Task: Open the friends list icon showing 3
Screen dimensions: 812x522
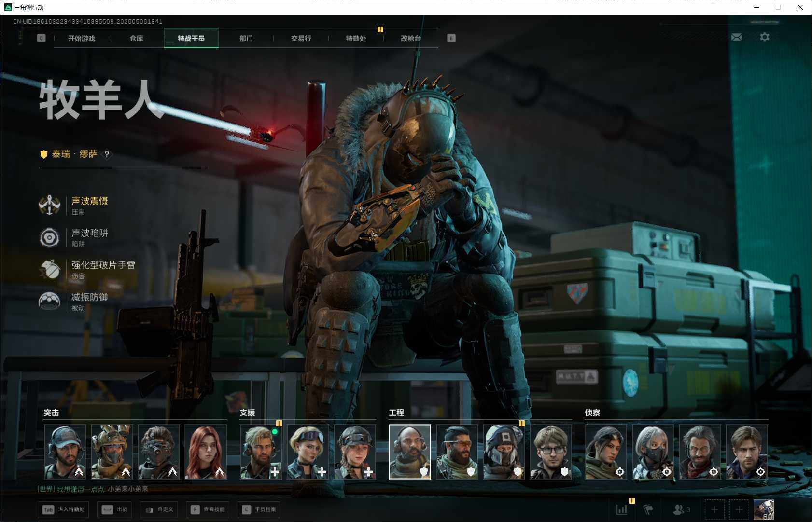Action: pyautogui.click(x=681, y=509)
